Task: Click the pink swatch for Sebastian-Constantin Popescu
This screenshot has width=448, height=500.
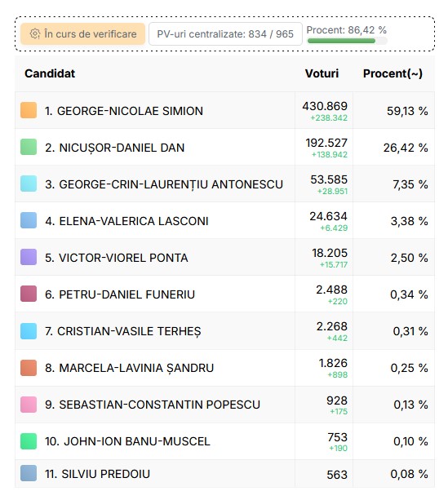Action: coord(29,405)
